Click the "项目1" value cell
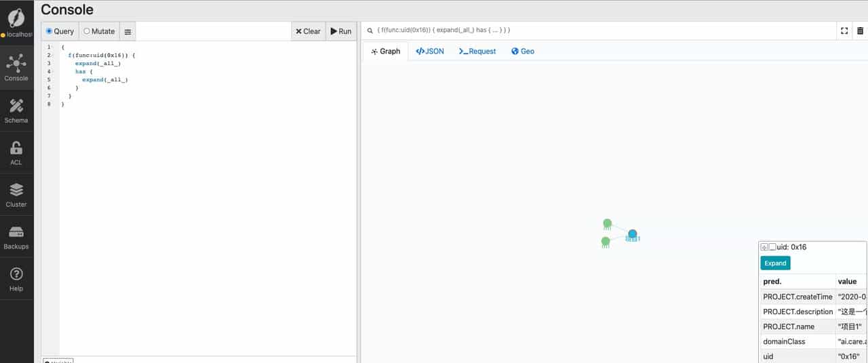This screenshot has width=868, height=363. [x=851, y=326]
